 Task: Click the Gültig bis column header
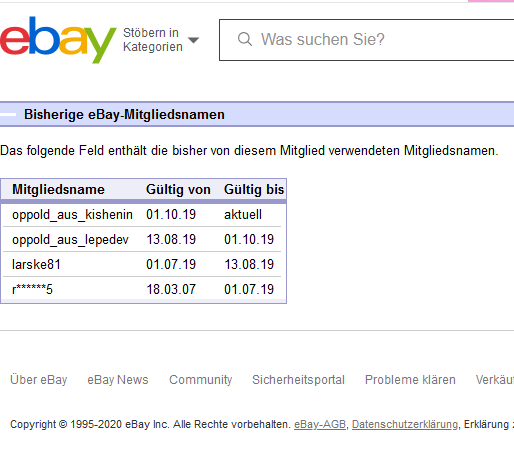pyautogui.click(x=254, y=190)
